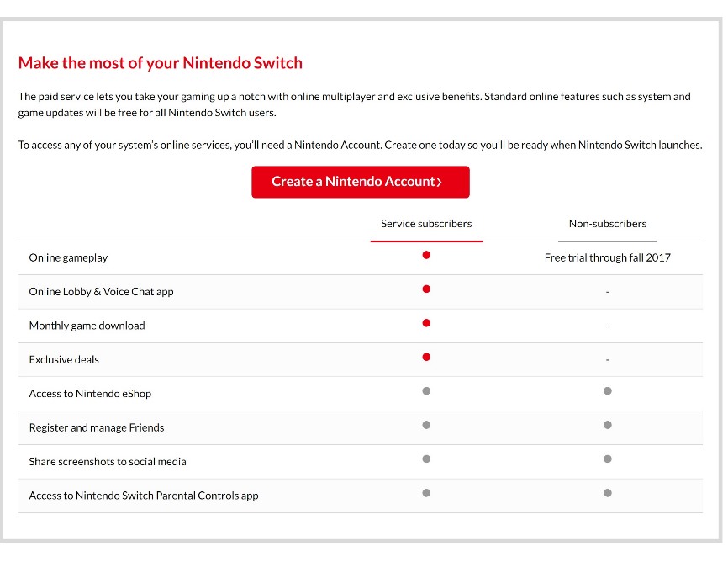Click subscribers gray dot for Parental Controls app
Screen dimensions: 728x562
click(x=426, y=493)
